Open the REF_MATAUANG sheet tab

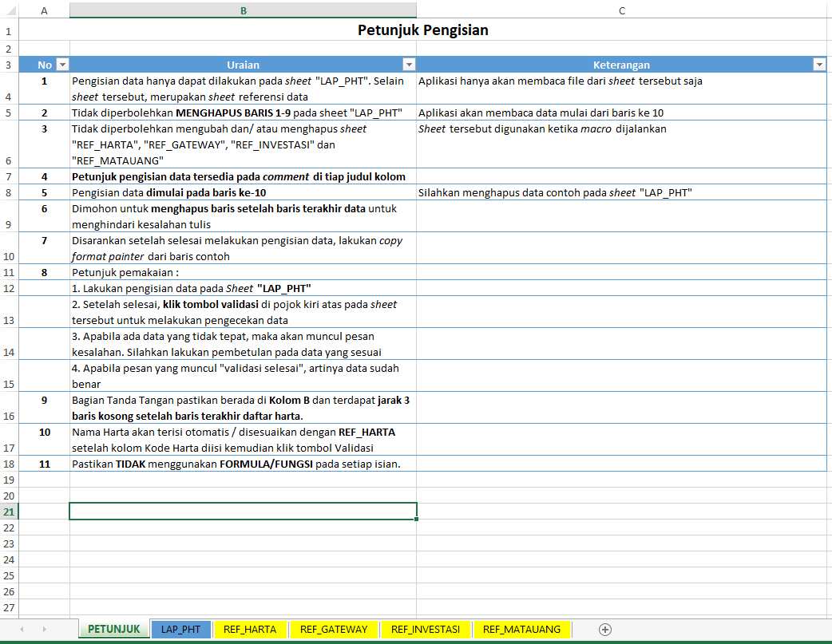[x=521, y=630]
